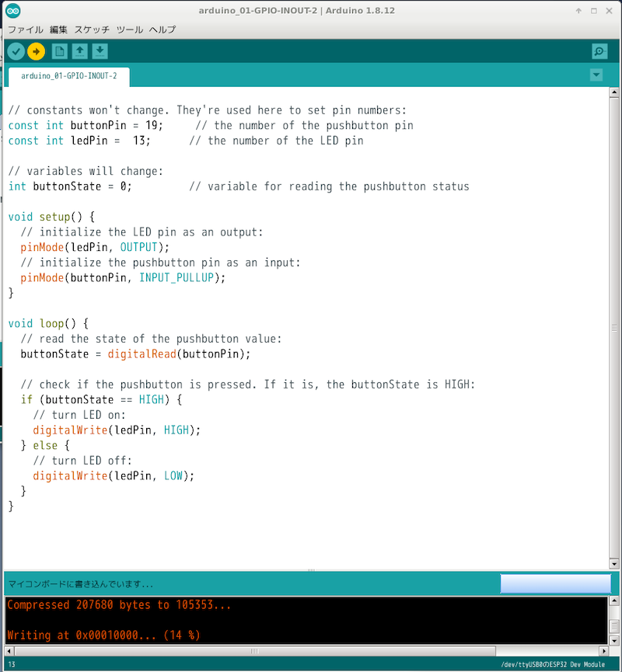Screen dimensions: 622x672
Task: Click the console scroll left arrow
Action: coord(10,651)
